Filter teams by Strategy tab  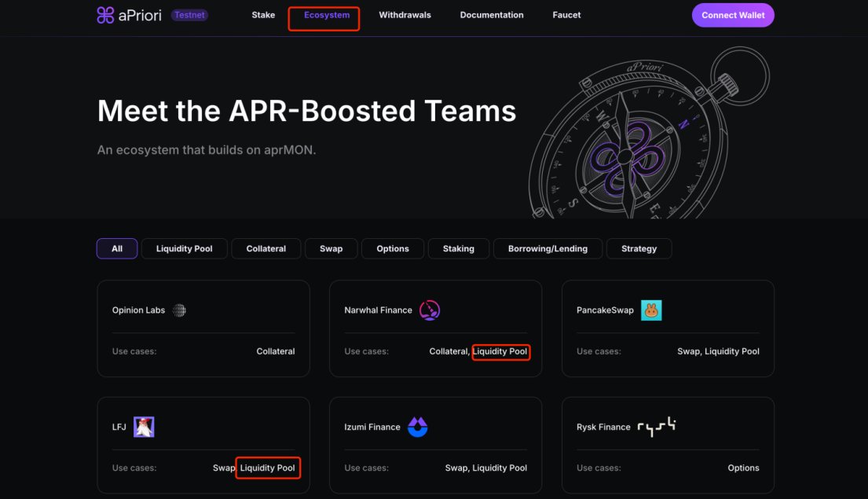pos(639,248)
